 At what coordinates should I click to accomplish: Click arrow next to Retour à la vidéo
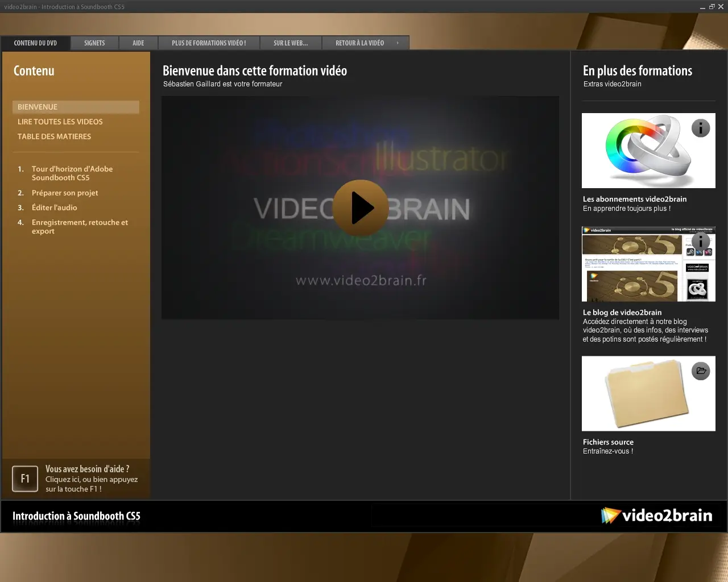click(x=398, y=43)
